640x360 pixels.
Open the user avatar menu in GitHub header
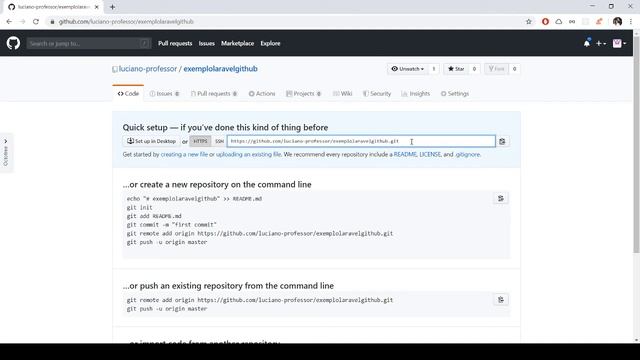[x=619, y=43]
